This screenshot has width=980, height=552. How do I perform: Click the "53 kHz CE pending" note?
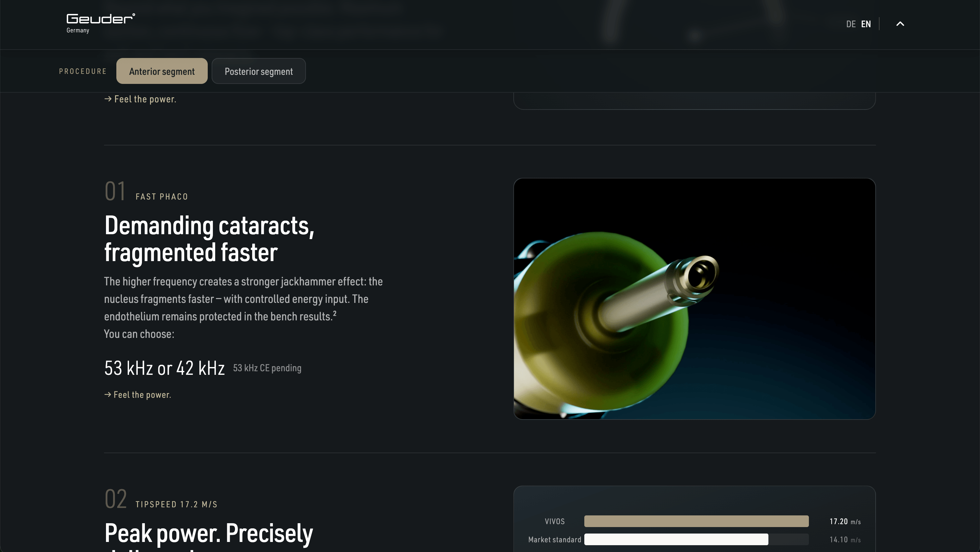267,368
